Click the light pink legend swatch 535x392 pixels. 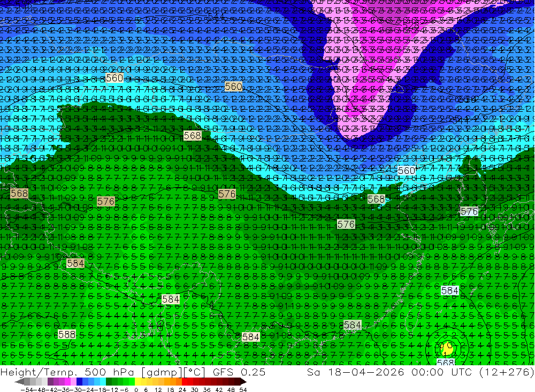coord(74,382)
